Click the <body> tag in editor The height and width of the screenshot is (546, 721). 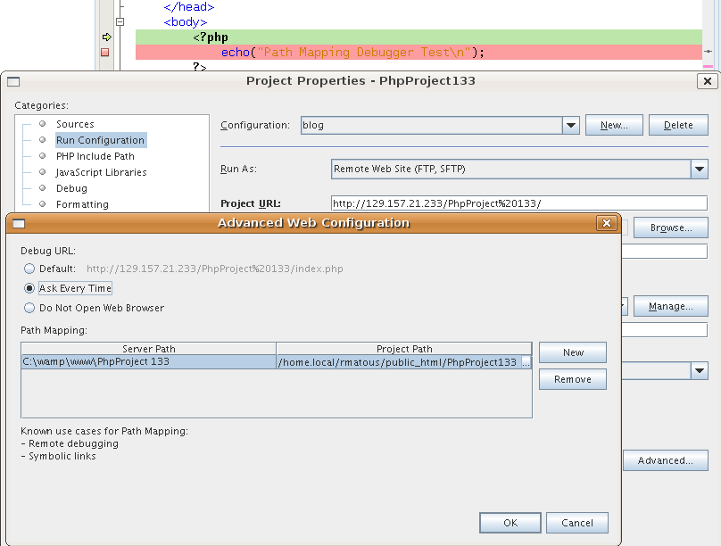point(185,22)
